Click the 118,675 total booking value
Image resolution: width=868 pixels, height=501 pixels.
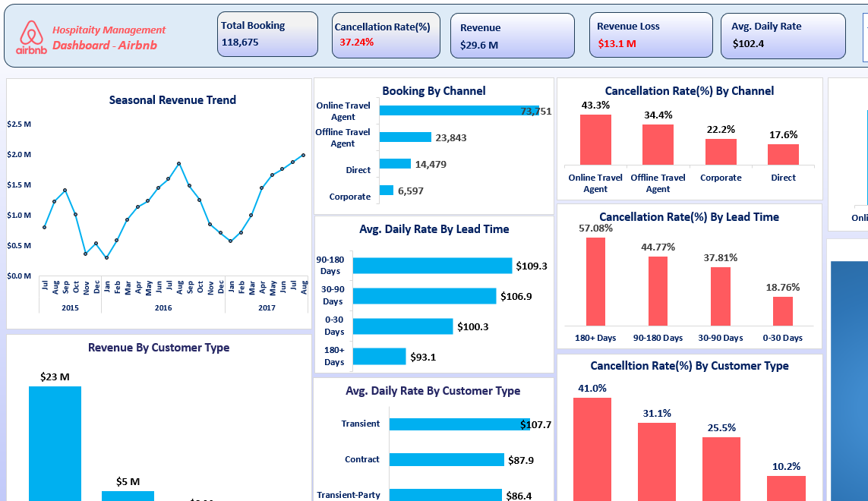[x=240, y=42]
